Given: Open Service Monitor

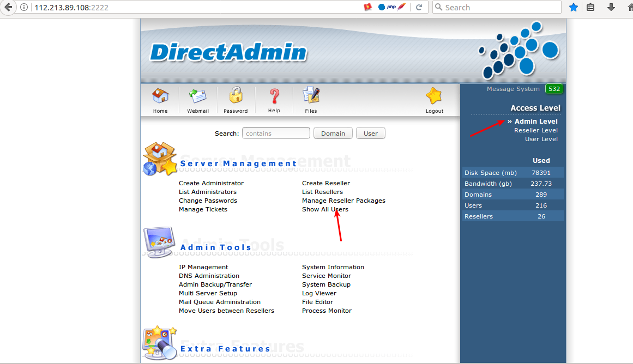Looking at the screenshot, I should tap(327, 276).
